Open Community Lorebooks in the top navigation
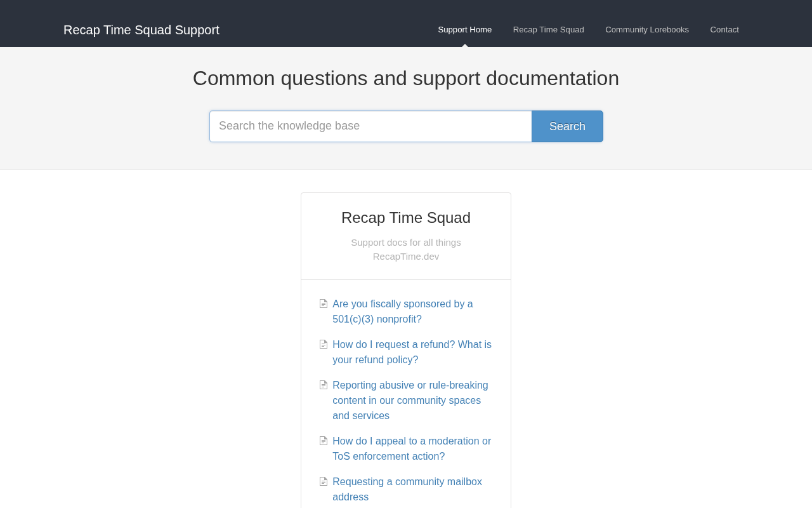This screenshot has width=812, height=508. 646,30
